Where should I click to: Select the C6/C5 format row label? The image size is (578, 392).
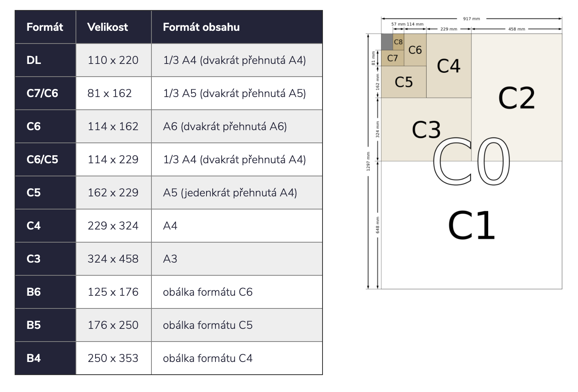(42, 159)
